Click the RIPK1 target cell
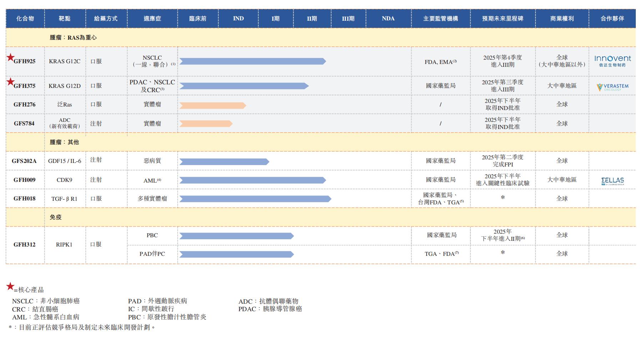Screen dimensions: 644x338 pos(64,245)
